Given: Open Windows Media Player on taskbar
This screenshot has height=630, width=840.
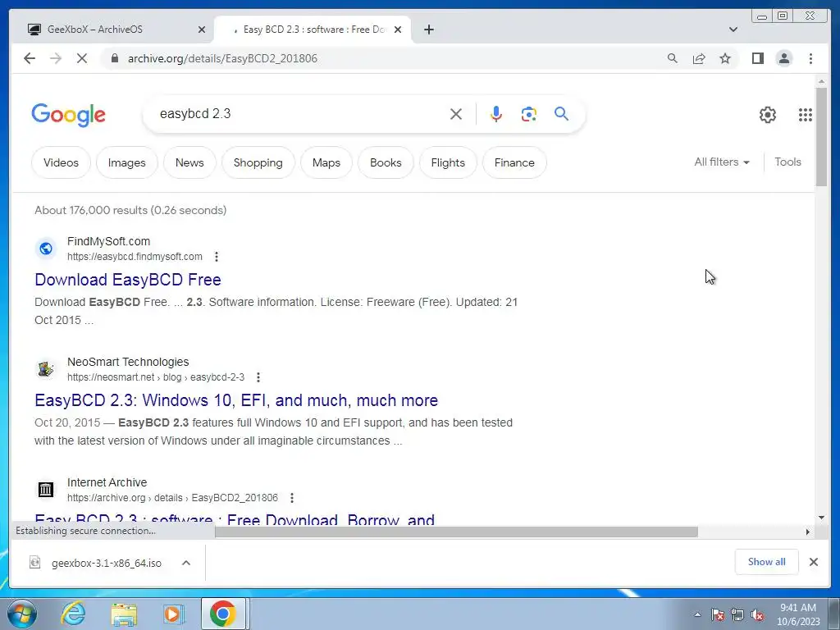Looking at the screenshot, I should [x=174, y=614].
